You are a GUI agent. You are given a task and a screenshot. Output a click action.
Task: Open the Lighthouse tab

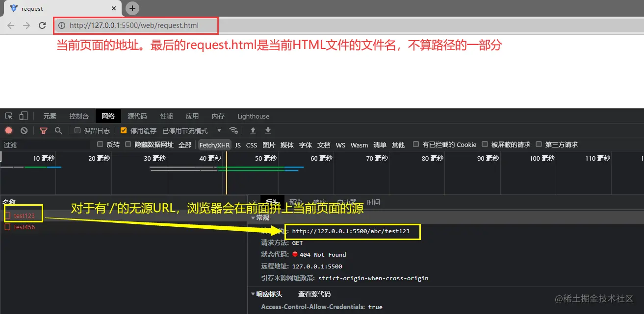tap(253, 116)
